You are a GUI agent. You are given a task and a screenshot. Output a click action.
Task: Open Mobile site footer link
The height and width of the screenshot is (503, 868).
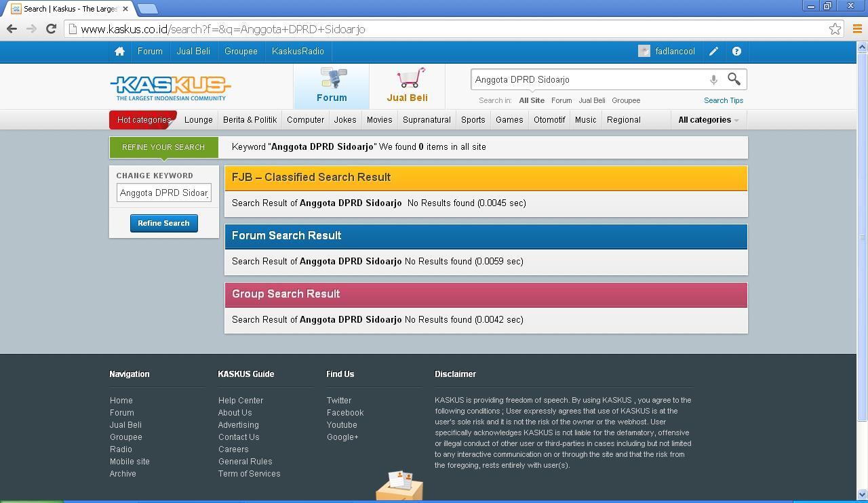130,462
